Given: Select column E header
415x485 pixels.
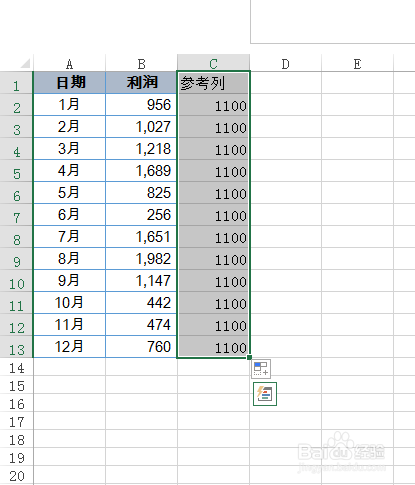Looking at the screenshot, I should 357,63.
